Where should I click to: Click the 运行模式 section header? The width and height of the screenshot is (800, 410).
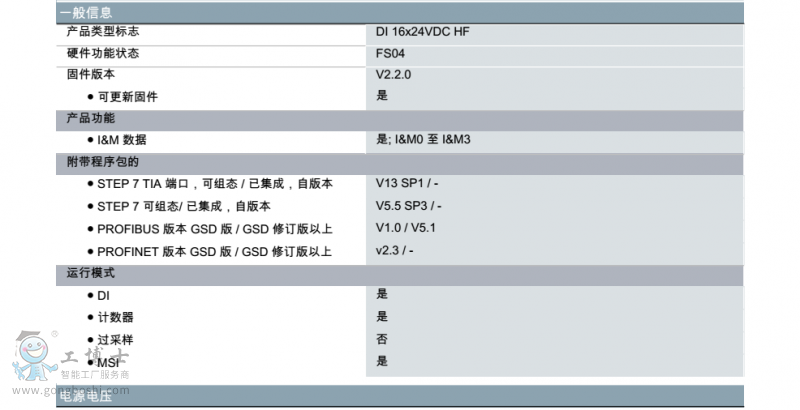coord(90,273)
